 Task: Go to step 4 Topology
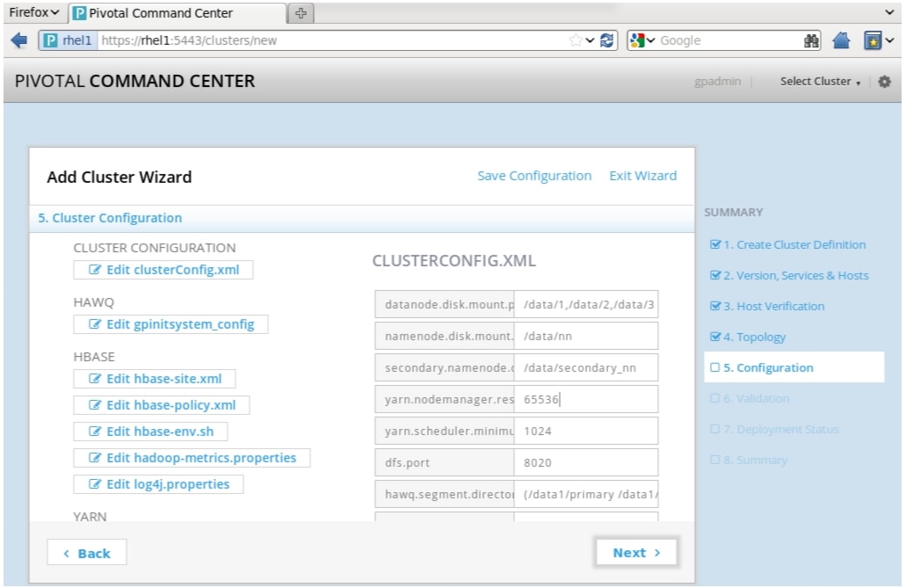[755, 338]
